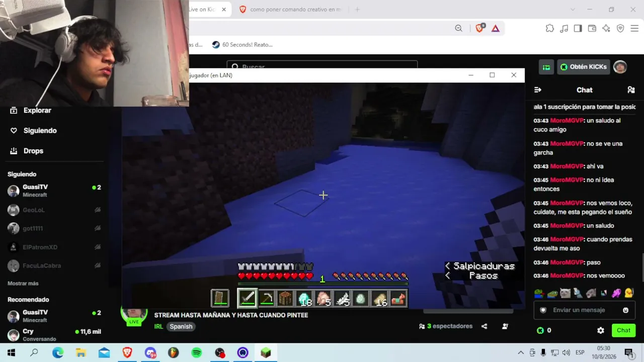Viewport: 644px width, 362px height.
Task: Open File Explorer from the taskbar
Action: (81, 353)
